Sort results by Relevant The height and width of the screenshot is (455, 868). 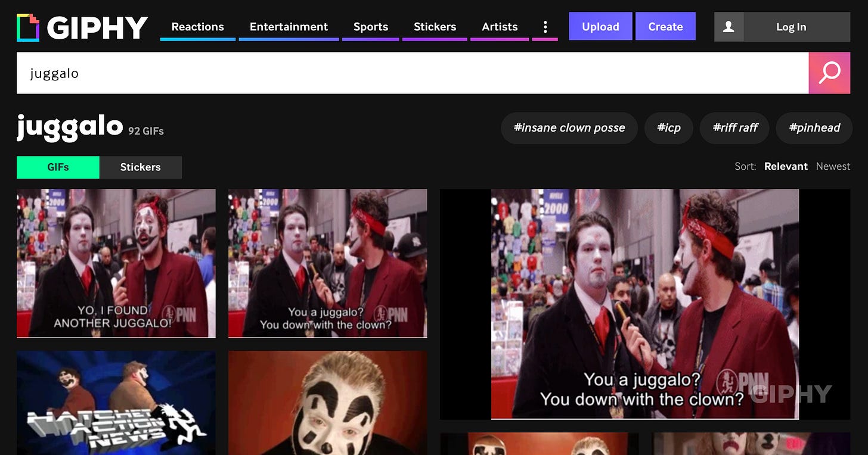786,166
